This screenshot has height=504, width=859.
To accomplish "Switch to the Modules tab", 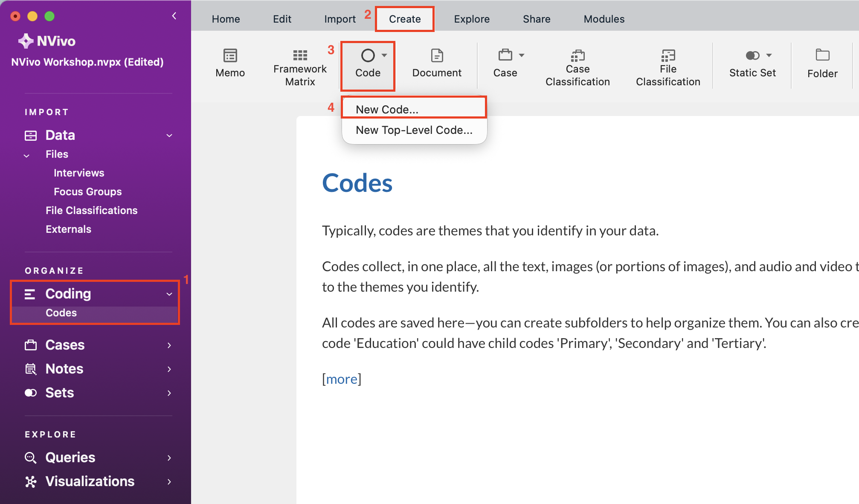I will click(x=604, y=19).
